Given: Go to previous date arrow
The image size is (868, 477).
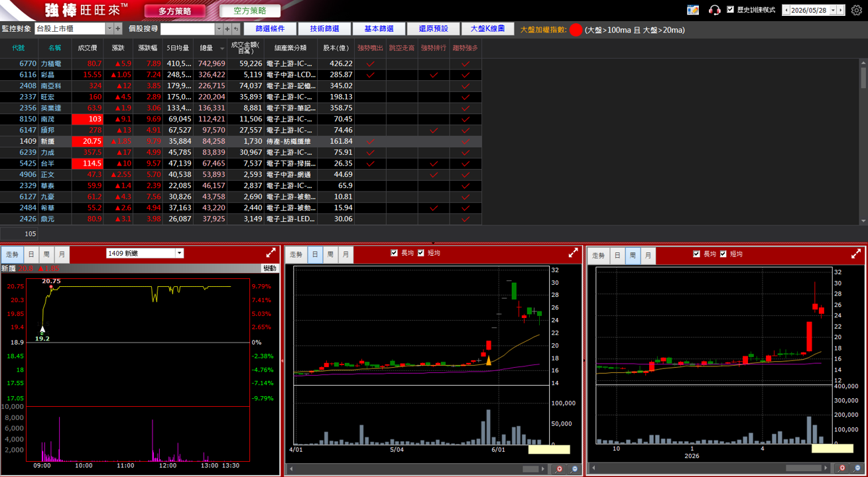Looking at the screenshot, I should [786, 10].
